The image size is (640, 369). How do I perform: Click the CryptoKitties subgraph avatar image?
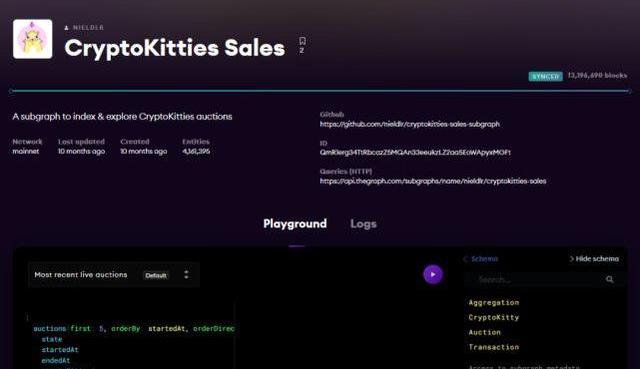33,39
